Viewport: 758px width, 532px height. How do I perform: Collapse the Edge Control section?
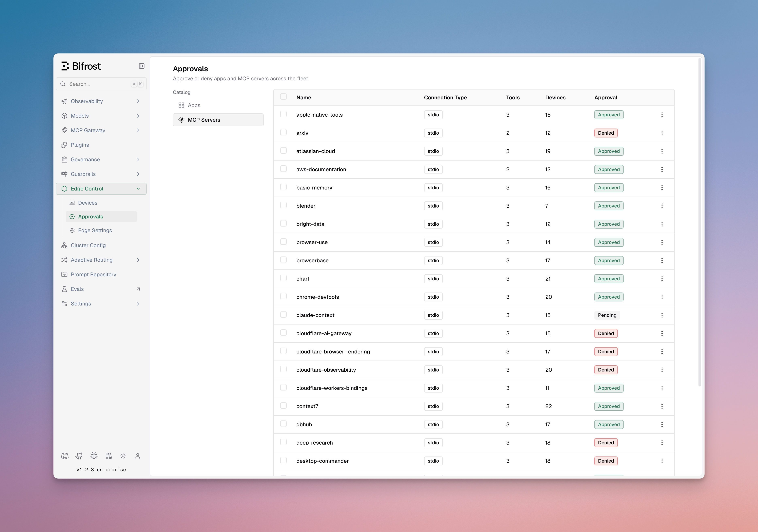[x=101, y=189]
